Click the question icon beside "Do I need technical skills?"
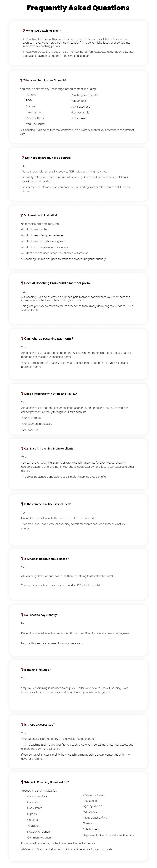Screen dimensions: 157x868 [22, 215]
